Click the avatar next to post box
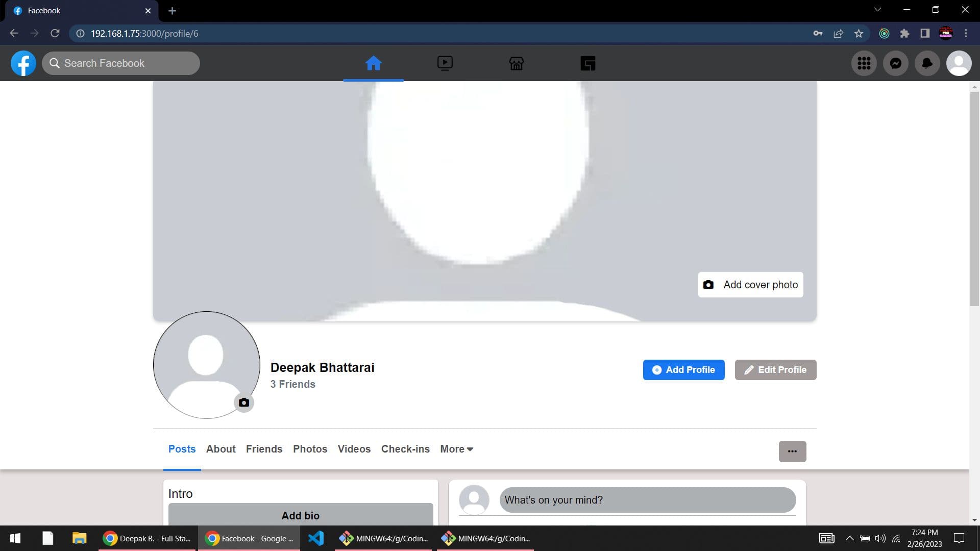The image size is (980, 551). [x=474, y=500]
